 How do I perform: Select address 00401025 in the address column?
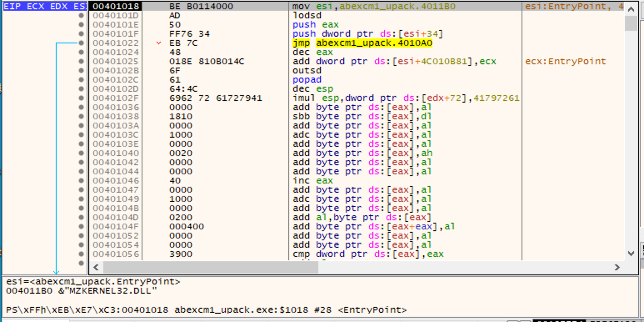tap(116, 61)
